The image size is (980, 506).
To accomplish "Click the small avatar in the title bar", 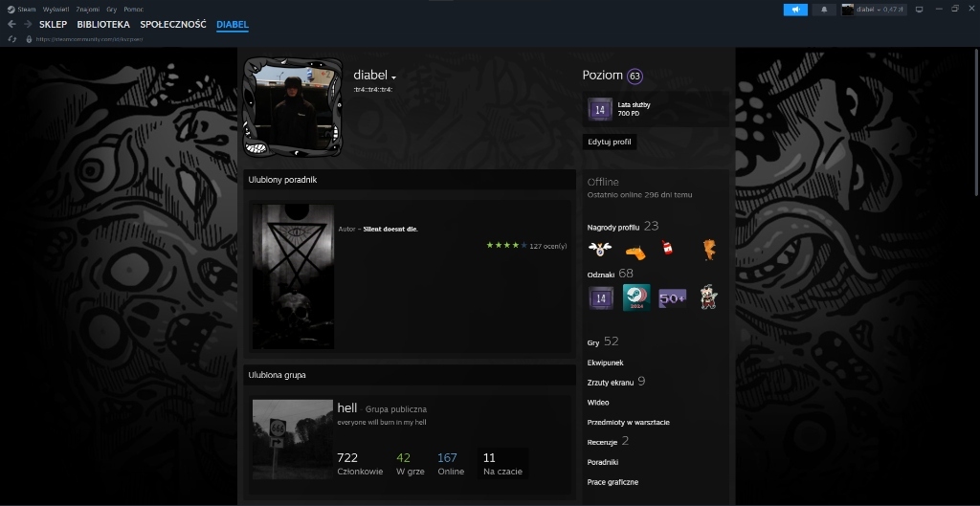I will [x=848, y=10].
